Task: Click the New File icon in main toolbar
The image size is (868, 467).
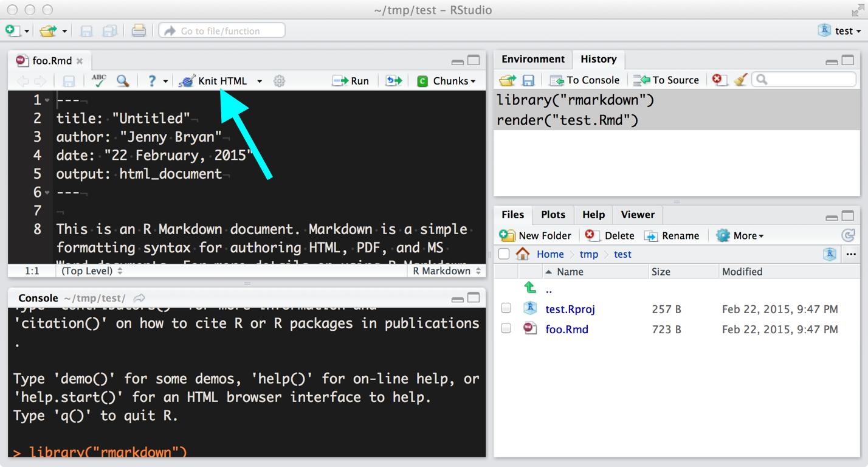Action: pyautogui.click(x=13, y=30)
